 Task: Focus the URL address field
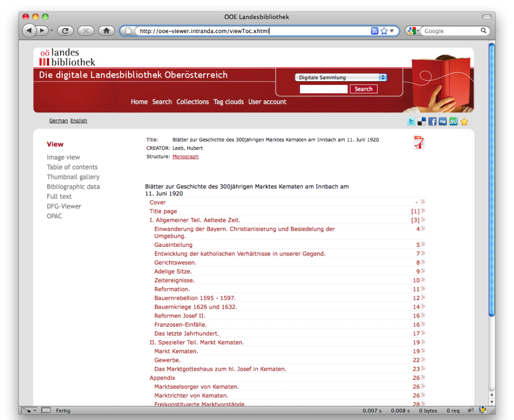coord(252,31)
